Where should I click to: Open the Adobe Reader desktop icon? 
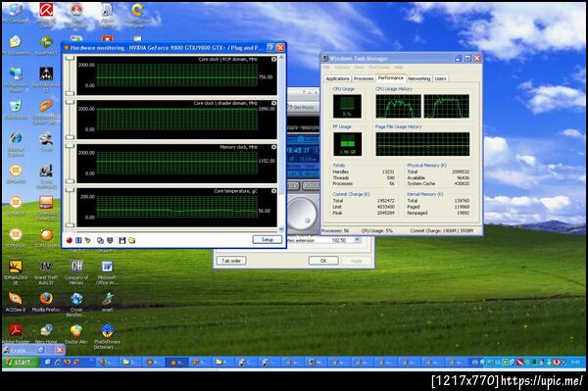click(x=16, y=334)
